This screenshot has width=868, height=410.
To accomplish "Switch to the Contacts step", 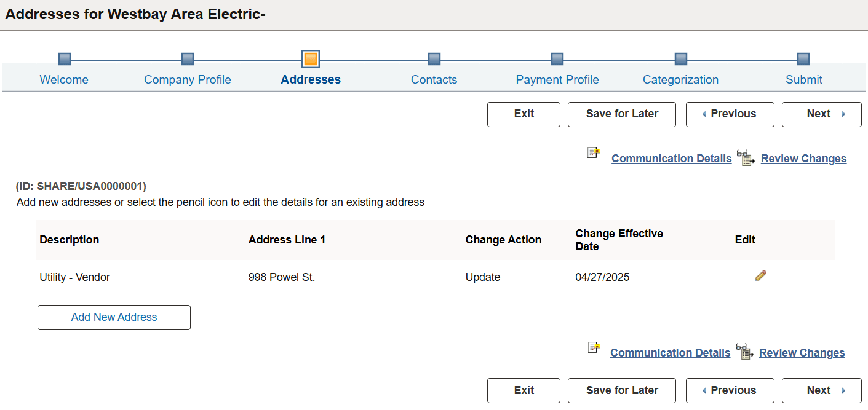I will pos(434,59).
